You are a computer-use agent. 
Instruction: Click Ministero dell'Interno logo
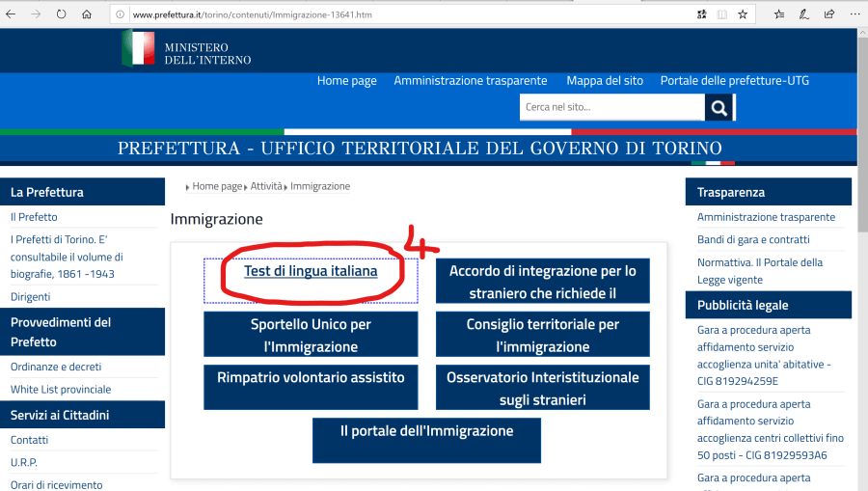187,48
